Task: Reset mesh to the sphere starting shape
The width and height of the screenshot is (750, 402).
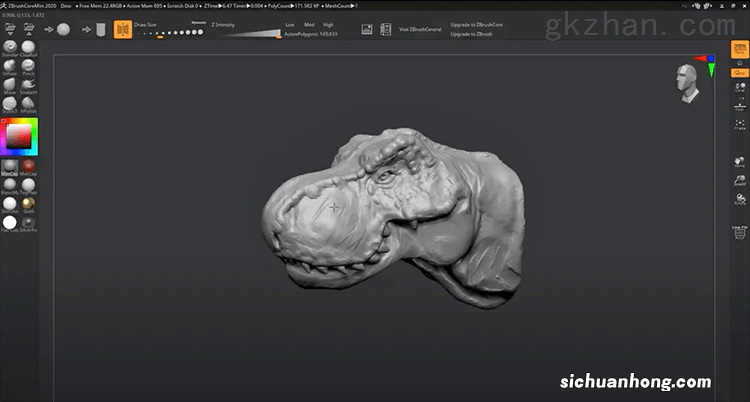Action: click(x=63, y=29)
